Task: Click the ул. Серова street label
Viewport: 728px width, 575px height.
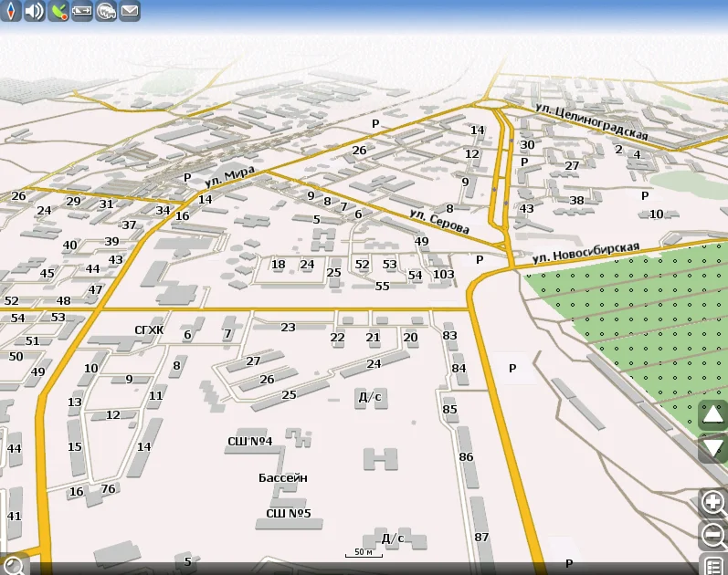Action: point(439,222)
